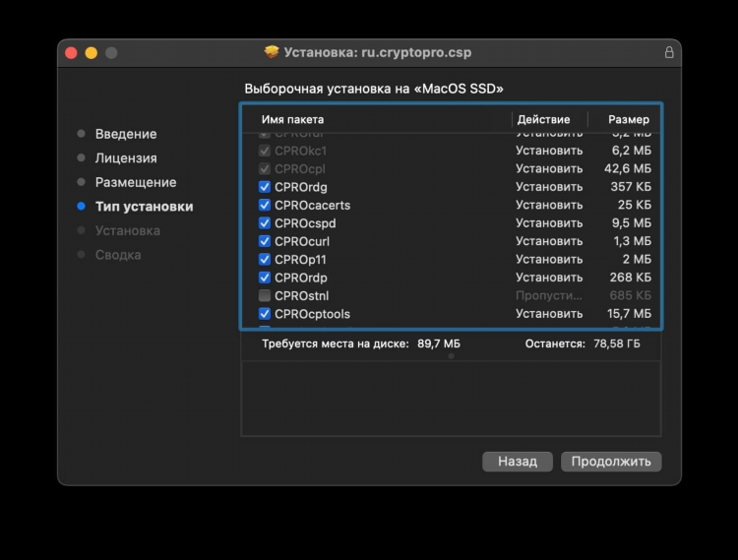Click the remaining space value 78,58 ГБ
This screenshot has height=560, width=738.
coord(617,344)
